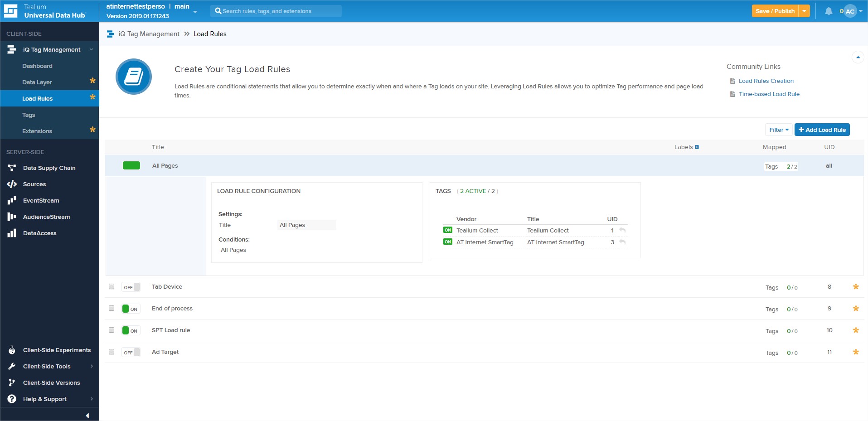868x421 pixels.
Task: Expand the Save / Publish dropdown arrow
Action: click(804, 11)
